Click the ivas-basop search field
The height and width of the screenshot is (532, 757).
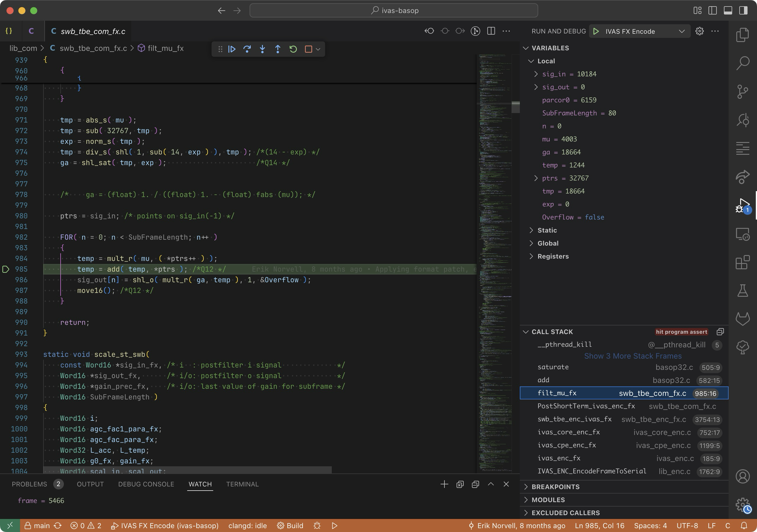click(x=394, y=11)
